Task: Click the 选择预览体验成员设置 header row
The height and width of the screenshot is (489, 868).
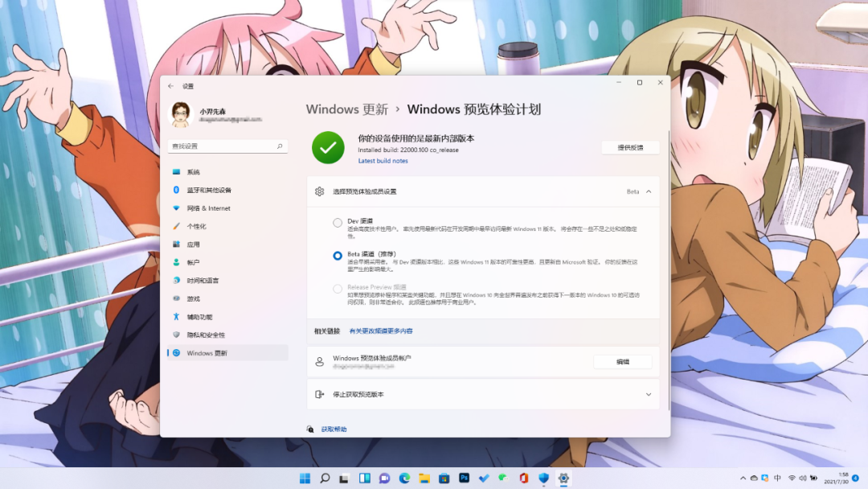Action: pyautogui.click(x=483, y=191)
